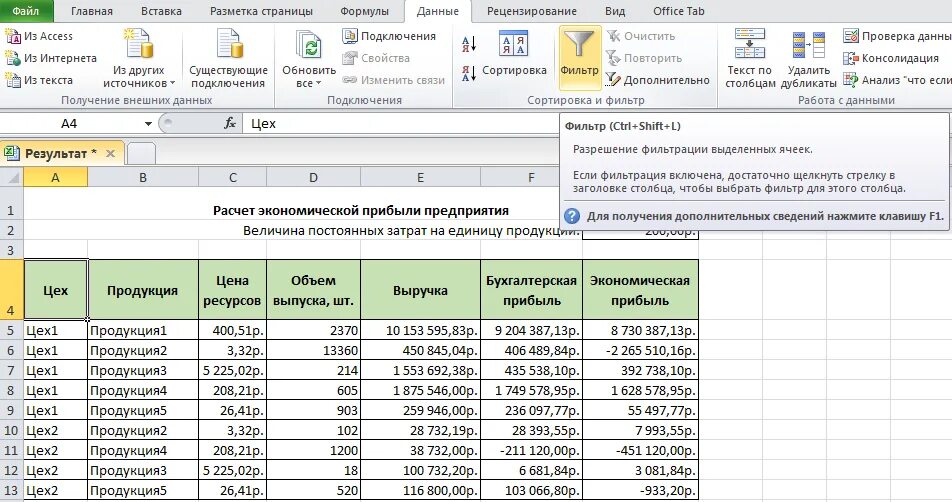Click Цех2 in row 10
952x502 pixels.
pyautogui.click(x=56, y=430)
